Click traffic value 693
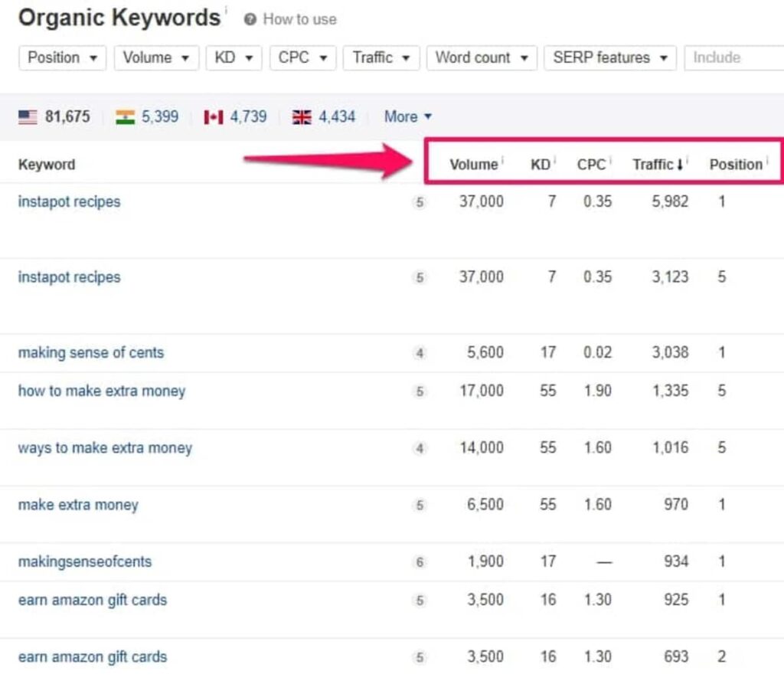784x684 pixels. click(676, 657)
